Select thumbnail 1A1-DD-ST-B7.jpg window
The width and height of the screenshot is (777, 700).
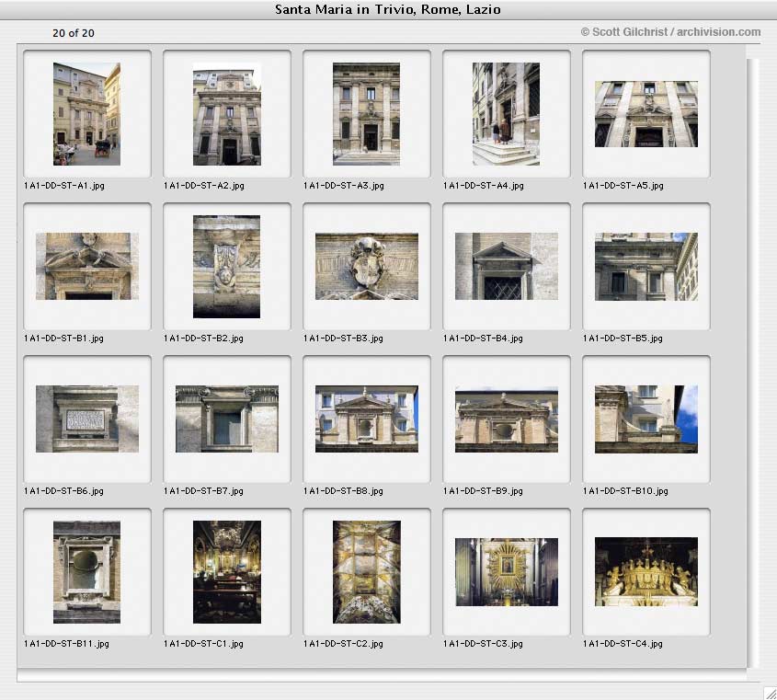[x=227, y=419]
